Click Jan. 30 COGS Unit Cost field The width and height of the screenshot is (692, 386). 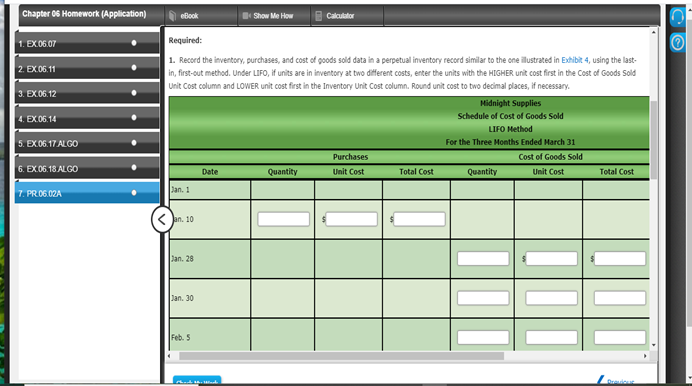pos(552,298)
